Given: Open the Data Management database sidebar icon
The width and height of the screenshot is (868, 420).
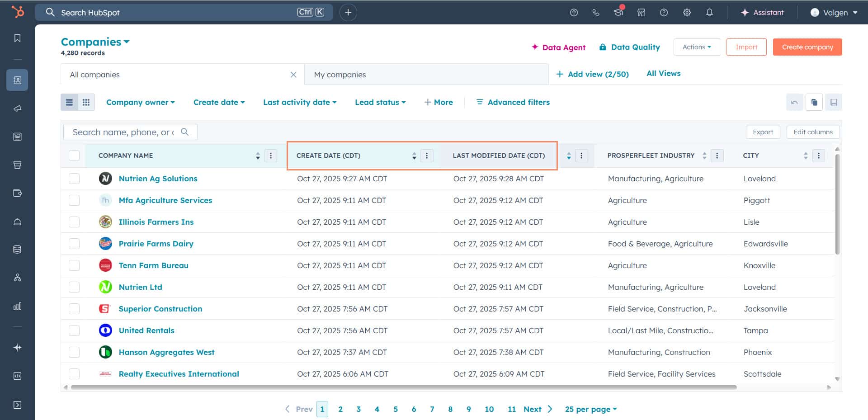Looking at the screenshot, I should [17, 250].
